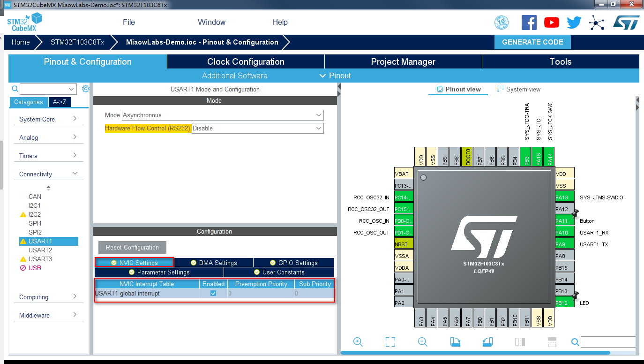This screenshot has width=644, height=364.
Task: Click the pinout view horizontal scrollbar
Action: [475, 352]
